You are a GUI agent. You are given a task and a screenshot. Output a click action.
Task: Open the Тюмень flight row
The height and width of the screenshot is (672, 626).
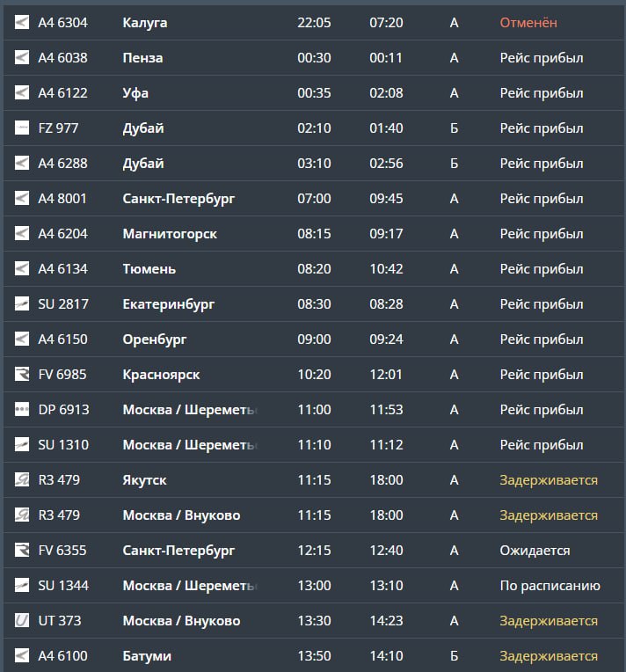point(149,269)
